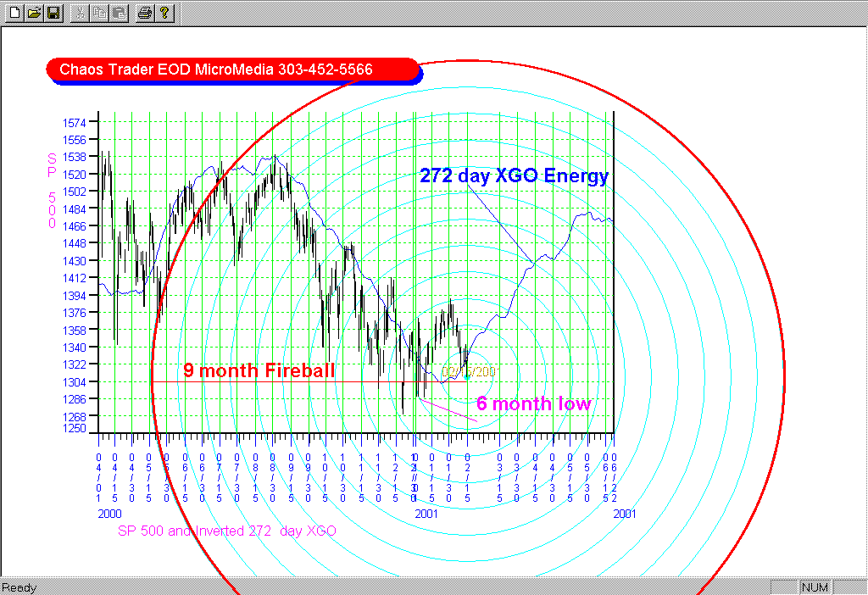This screenshot has width=868, height=595.
Task: Open a file with the folder icon
Action: pyautogui.click(x=34, y=12)
